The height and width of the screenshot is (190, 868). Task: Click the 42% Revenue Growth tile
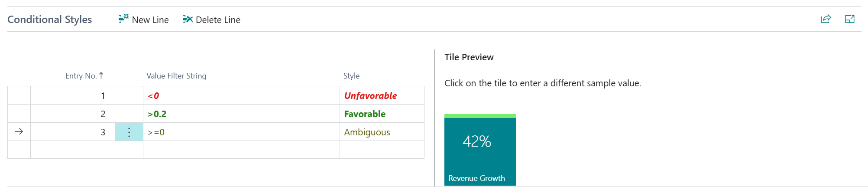pos(480,150)
